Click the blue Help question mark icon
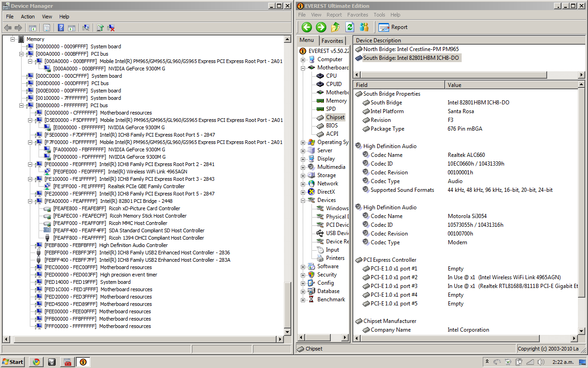Image resolution: width=588 pixels, height=368 pixels. 61,28
